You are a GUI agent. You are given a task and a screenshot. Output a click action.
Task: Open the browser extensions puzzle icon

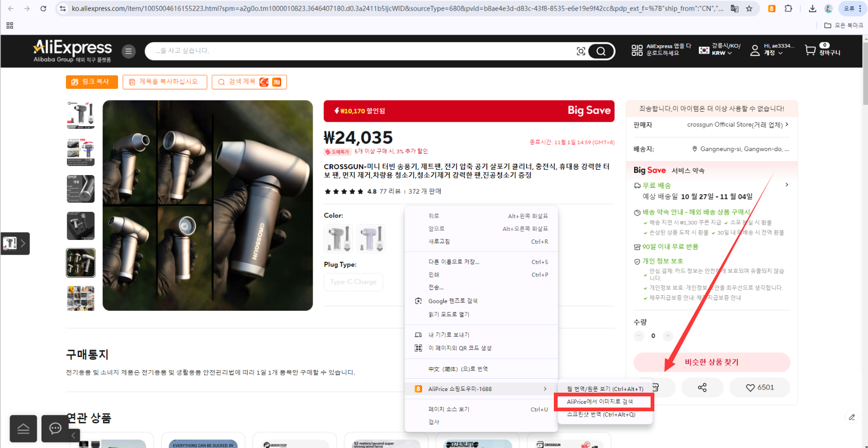pos(788,9)
